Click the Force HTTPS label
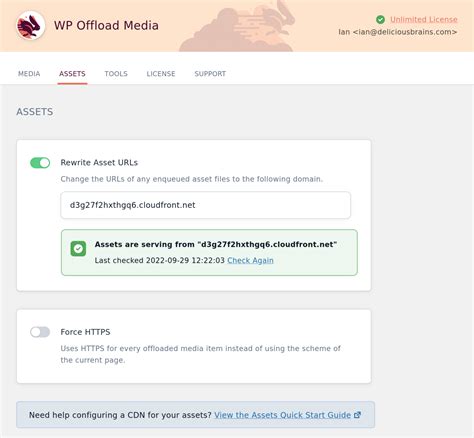 point(85,332)
